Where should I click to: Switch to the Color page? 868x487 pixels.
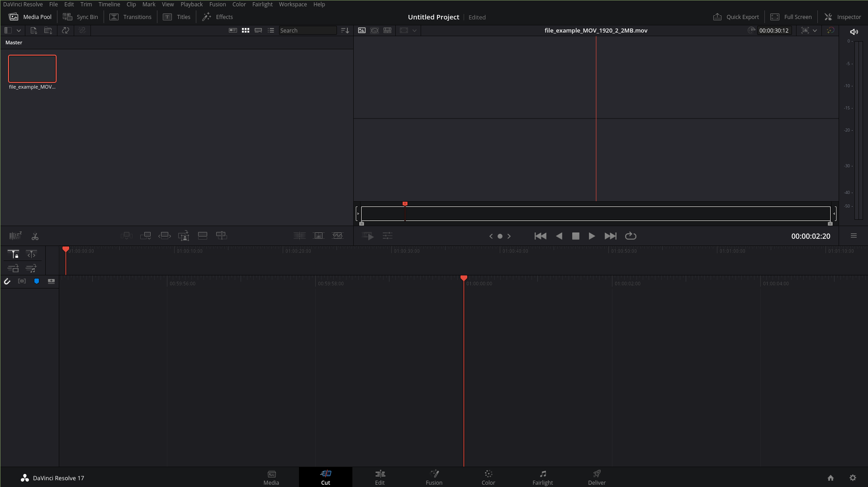[x=489, y=477]
